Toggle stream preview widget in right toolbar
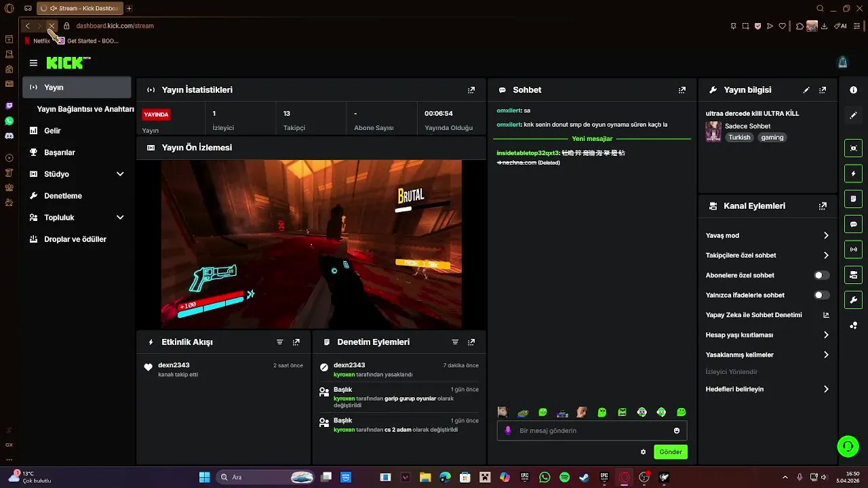The height and width of the screenshot is (488, 868). pos(853,148)
